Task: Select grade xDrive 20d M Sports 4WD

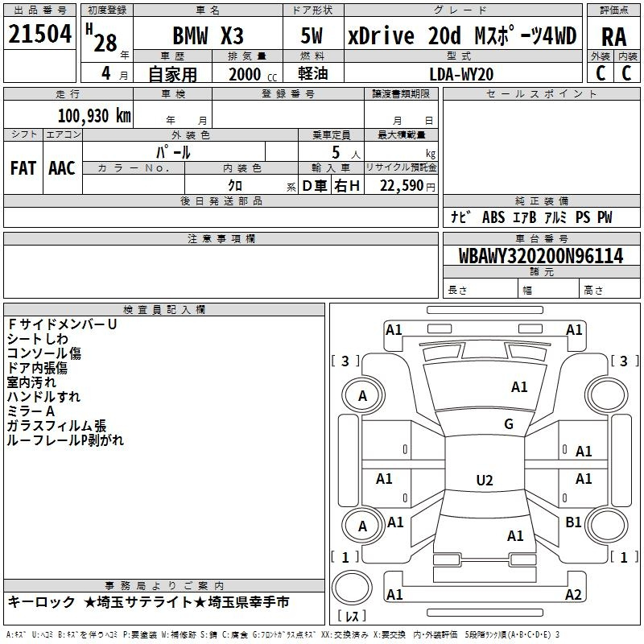Action: pyautogui.click(x=462, y=35)
